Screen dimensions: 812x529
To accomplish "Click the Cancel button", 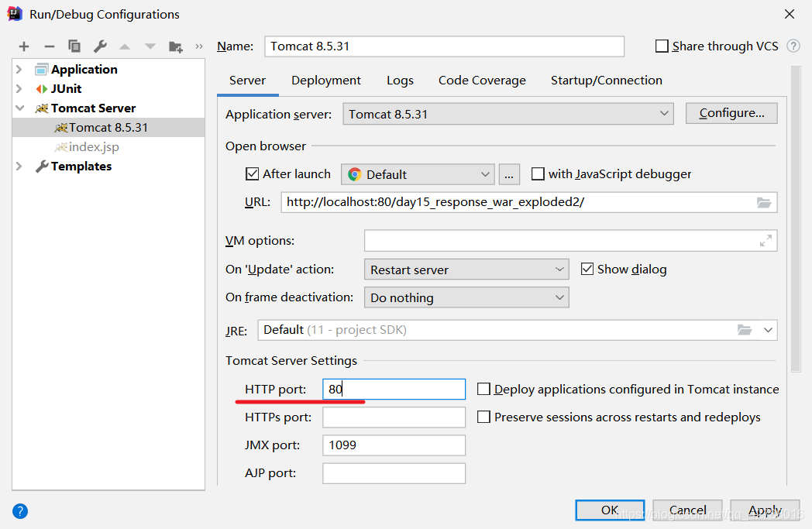I will [687, 510].
